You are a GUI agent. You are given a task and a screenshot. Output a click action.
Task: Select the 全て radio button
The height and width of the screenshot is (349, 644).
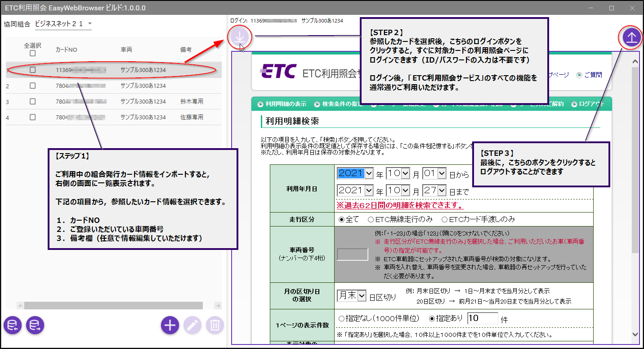[x=341, y=219]
